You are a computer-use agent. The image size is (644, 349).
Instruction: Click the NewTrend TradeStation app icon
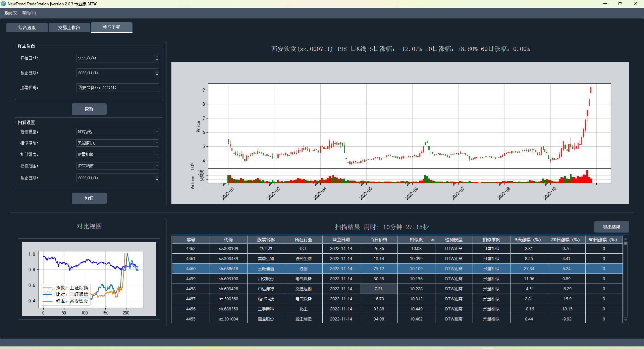3,4
